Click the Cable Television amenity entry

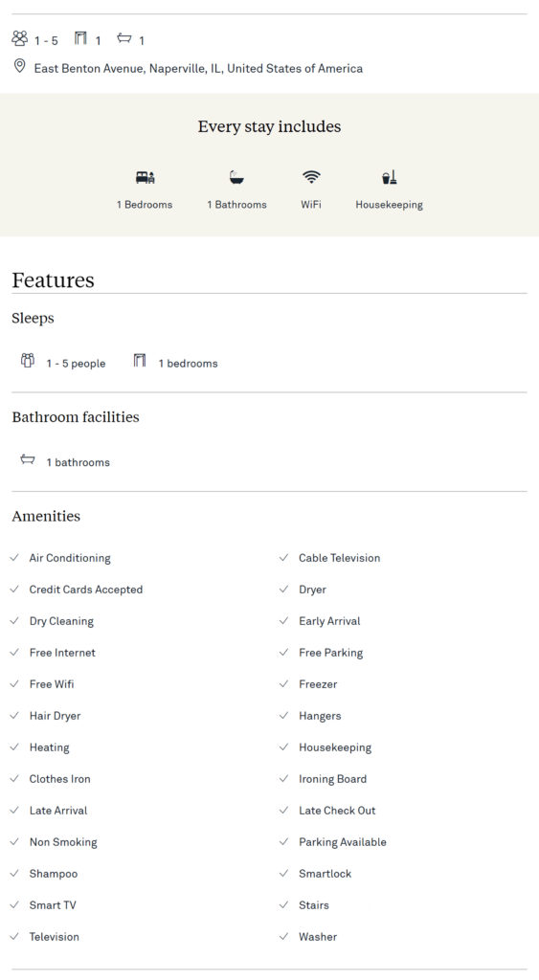tap(340, 558)
